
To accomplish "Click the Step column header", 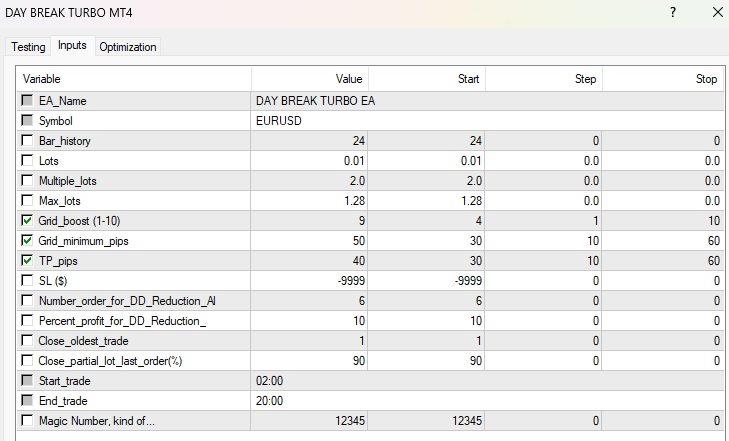I will pyautogui.click(x=543, y=79).
